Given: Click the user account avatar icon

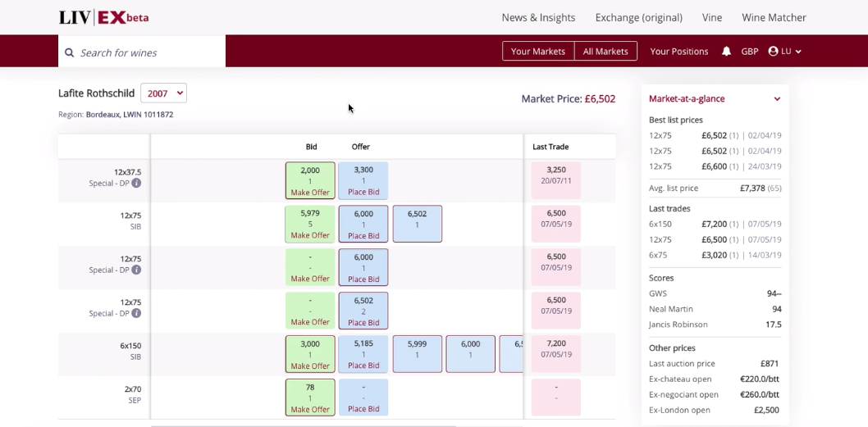Looking at the screenshot, I should click(774, 51).
